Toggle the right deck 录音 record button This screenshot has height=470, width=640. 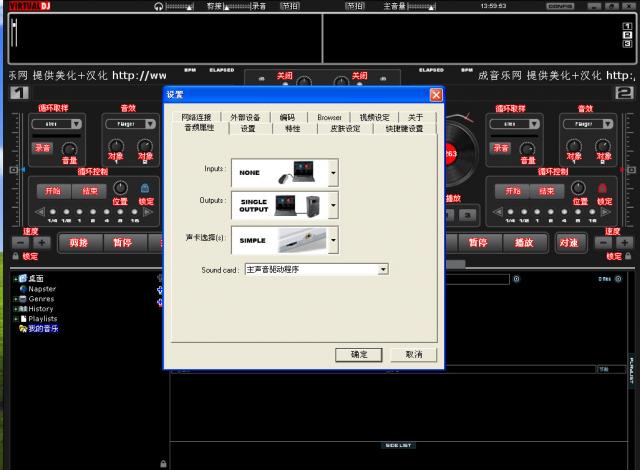click(x=500, y=147)
